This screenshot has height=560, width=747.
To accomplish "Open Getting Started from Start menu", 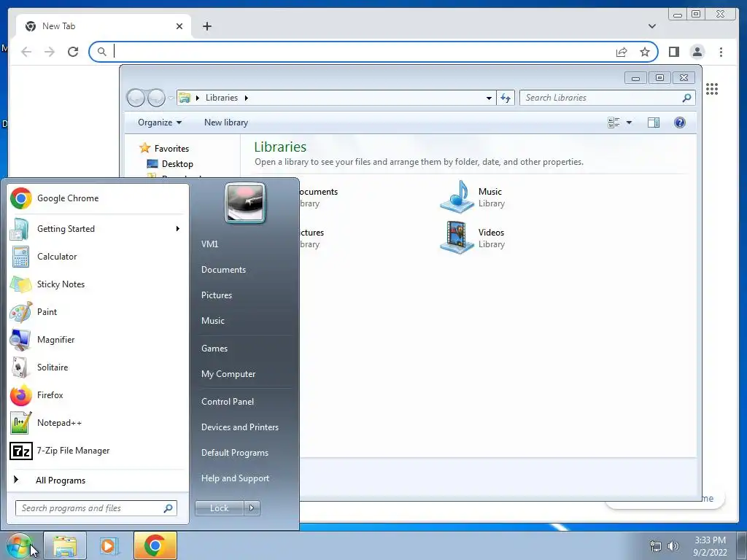I will coord(97,229).
